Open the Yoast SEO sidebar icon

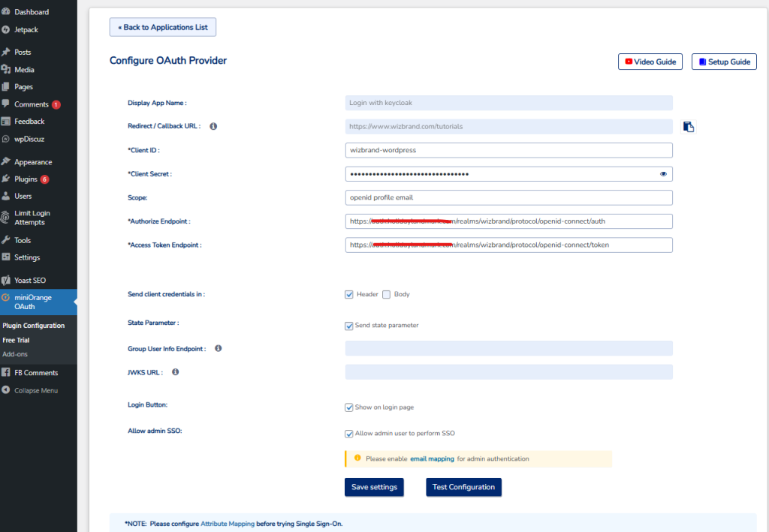[x=6, y=280]
